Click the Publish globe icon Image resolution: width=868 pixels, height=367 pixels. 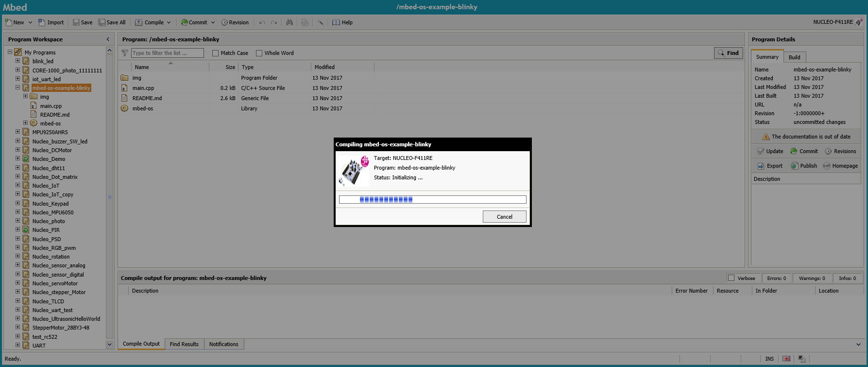click(x=794, y=166)
